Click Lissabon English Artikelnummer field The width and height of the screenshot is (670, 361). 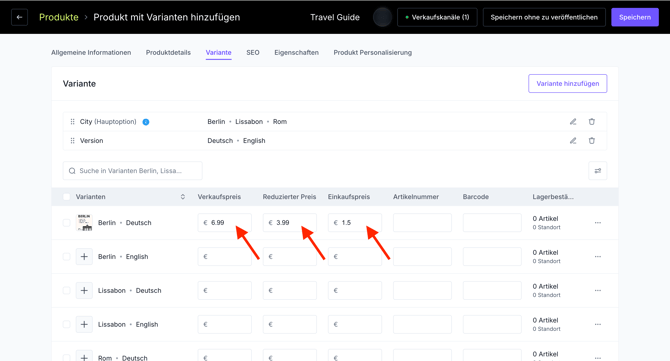click(x=422, y=324)
